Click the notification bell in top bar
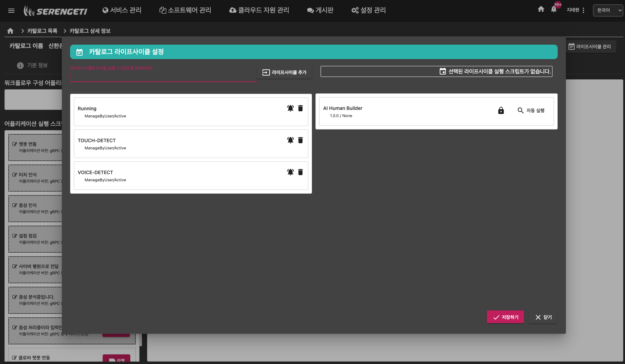Viewport: 625px width, 364px height. (554, 10)
